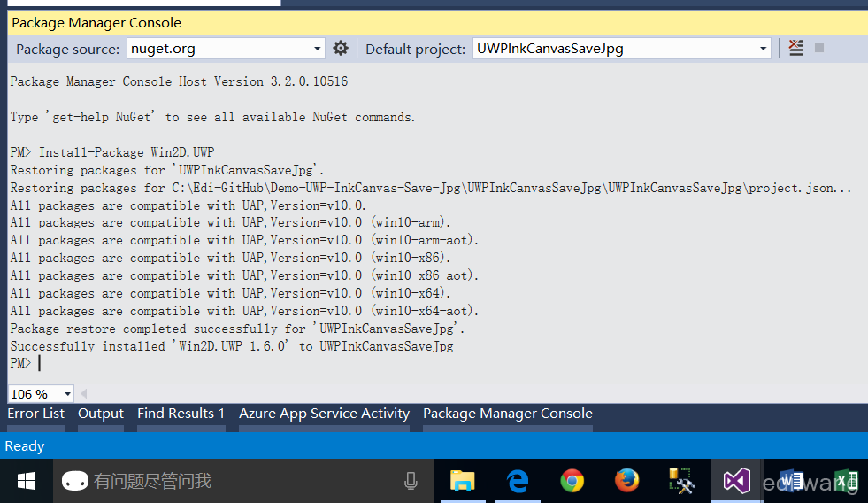This screenshot has height=503, width=868.
Task: Open Firefox from taskbar
Action: [626, 481]
